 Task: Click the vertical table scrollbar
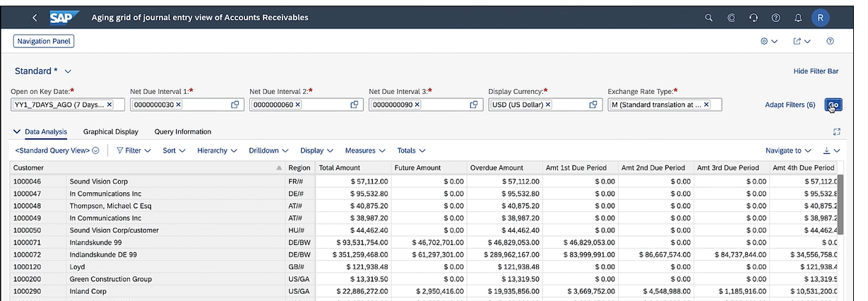[840, 205]
